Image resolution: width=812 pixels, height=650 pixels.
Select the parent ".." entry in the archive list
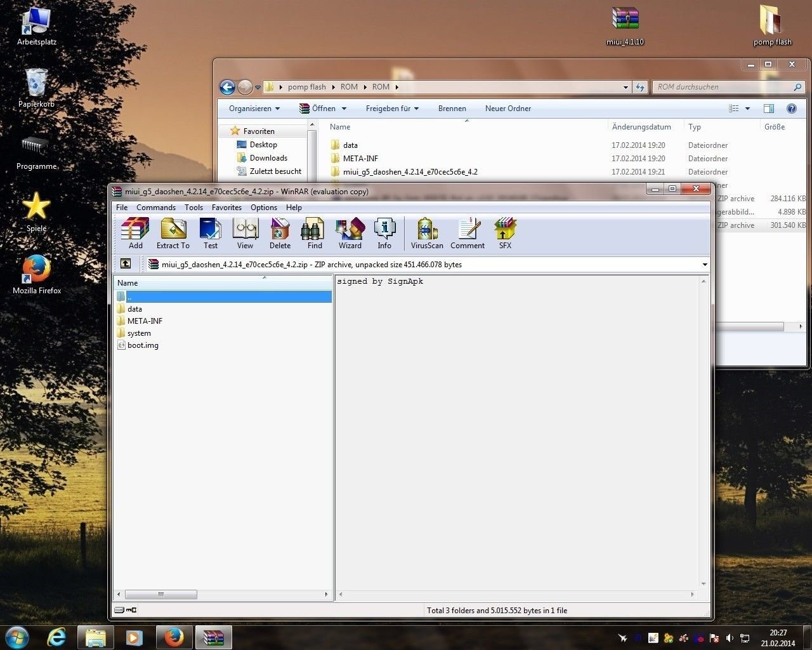click(224, 296)
